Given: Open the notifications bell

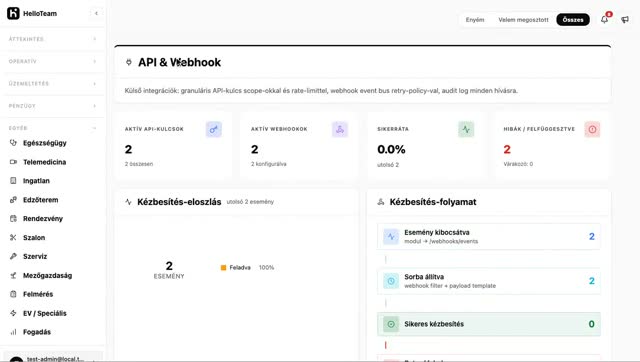Looking at the screenshot, I should click(x=604, y=19).
